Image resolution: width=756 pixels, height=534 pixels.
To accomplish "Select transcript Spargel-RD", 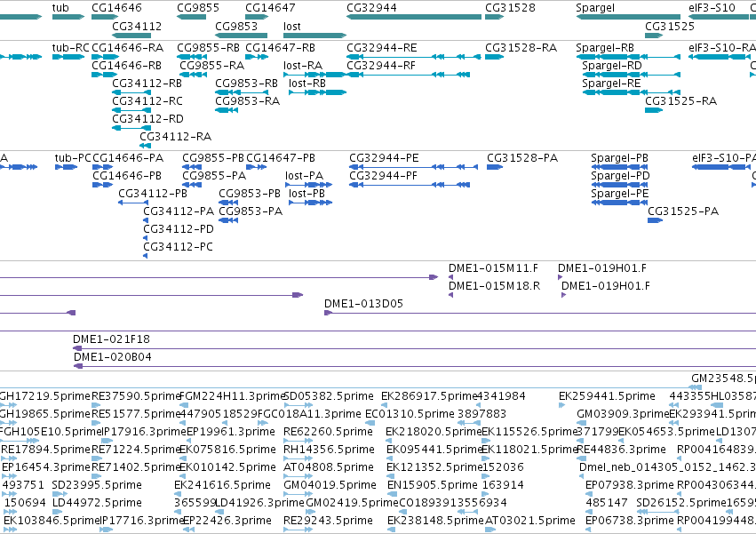I will 612,66.
